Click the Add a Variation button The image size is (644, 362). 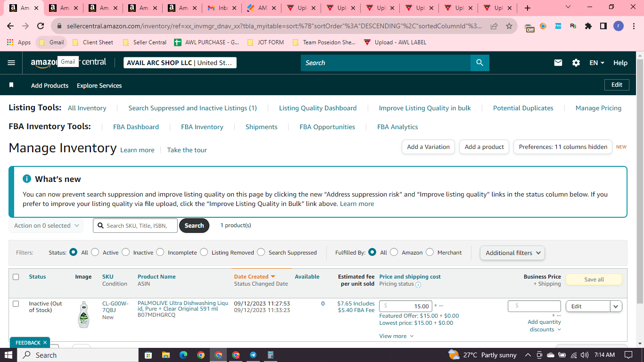(x=429, y=147)
